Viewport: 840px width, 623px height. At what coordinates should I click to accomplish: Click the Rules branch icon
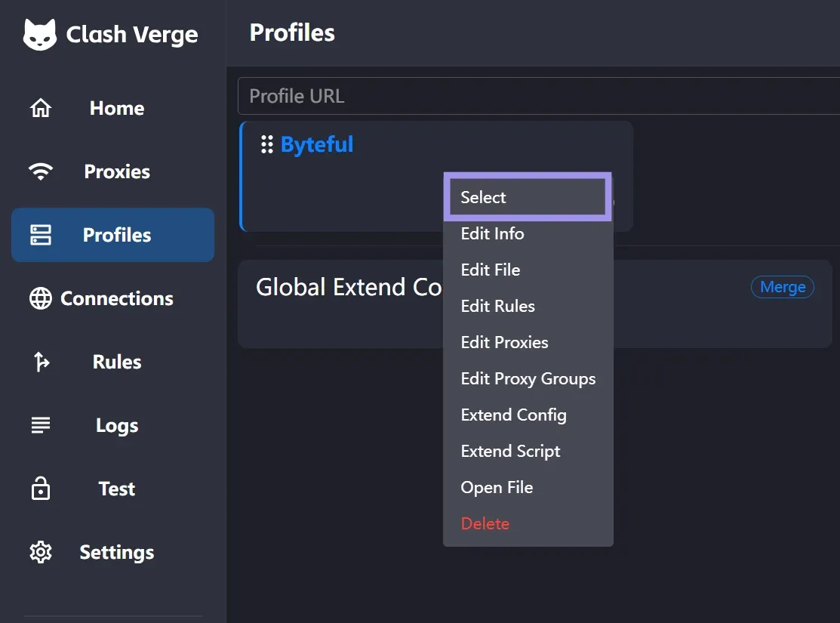pos(42,362)
